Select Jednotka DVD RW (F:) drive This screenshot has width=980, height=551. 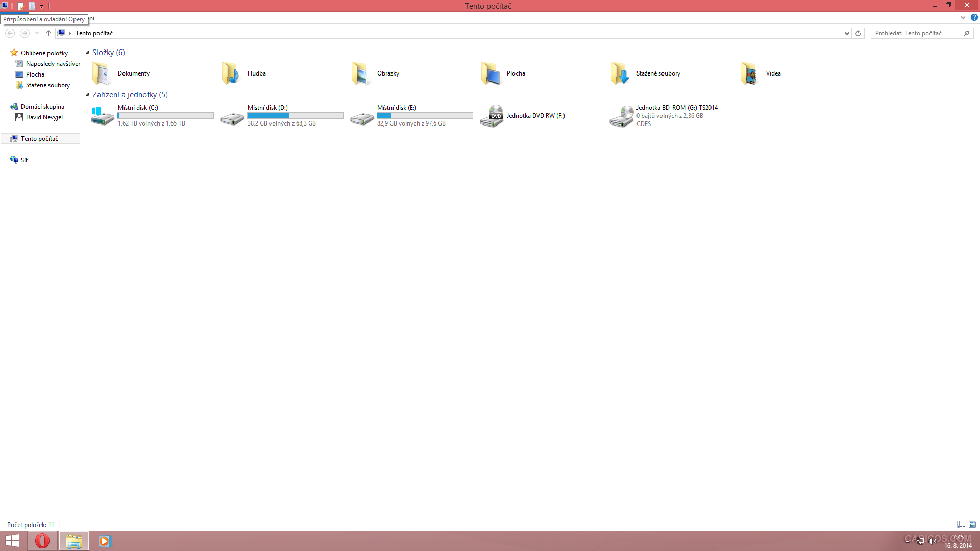pos(535,116)
